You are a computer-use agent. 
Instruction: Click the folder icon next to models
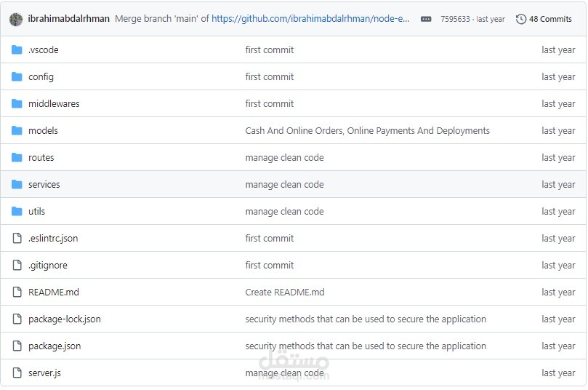(x=17, y=130)
